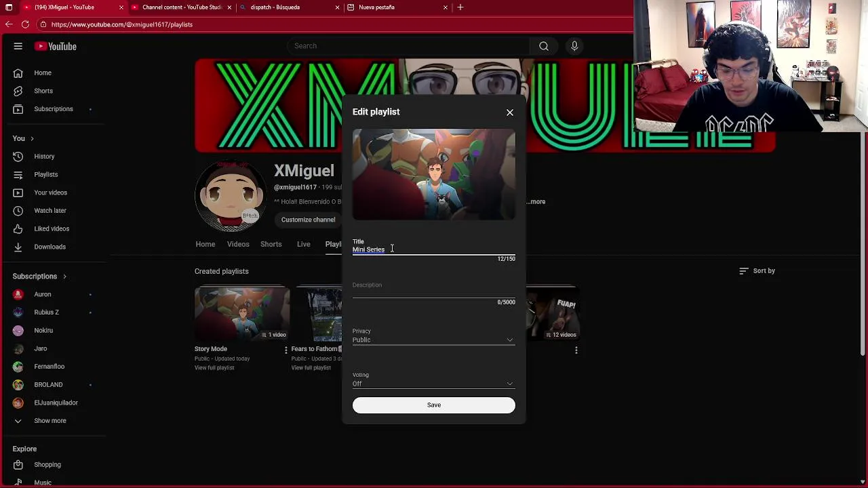Click the browser address bar URL
The image size is (868, 488).
pos(122,24)
